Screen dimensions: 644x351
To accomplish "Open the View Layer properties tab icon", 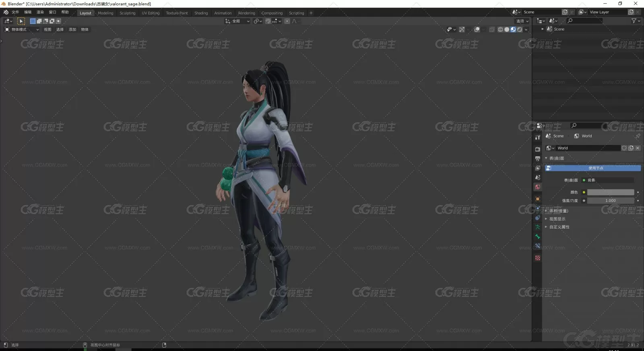I will pyautogui.click(x=537, y=168).
